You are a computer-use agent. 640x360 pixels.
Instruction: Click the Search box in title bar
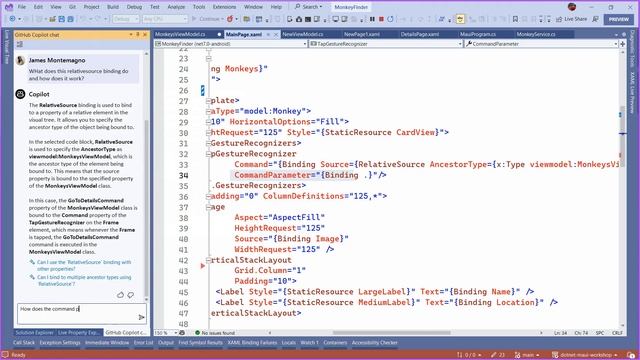click(x=309, y=7)
